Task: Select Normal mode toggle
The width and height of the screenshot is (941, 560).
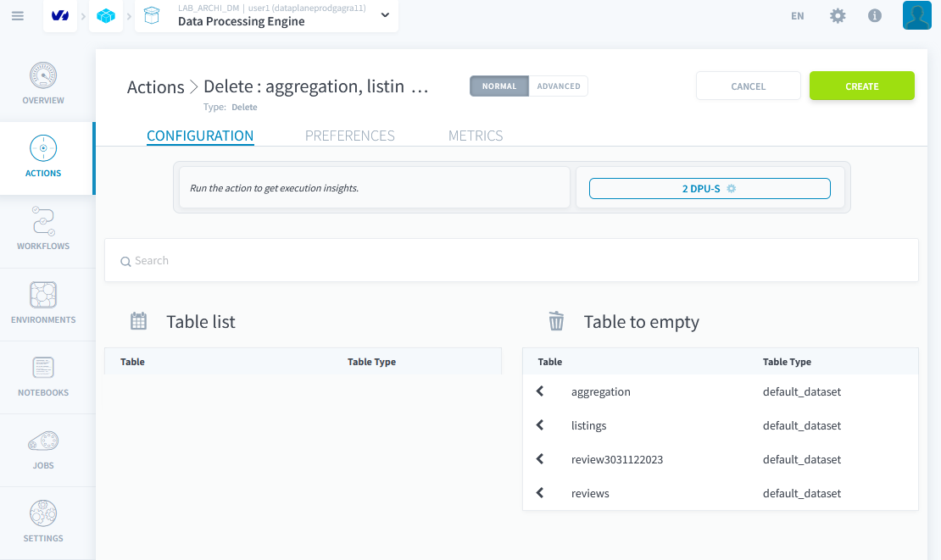Action: pos(499,86)
